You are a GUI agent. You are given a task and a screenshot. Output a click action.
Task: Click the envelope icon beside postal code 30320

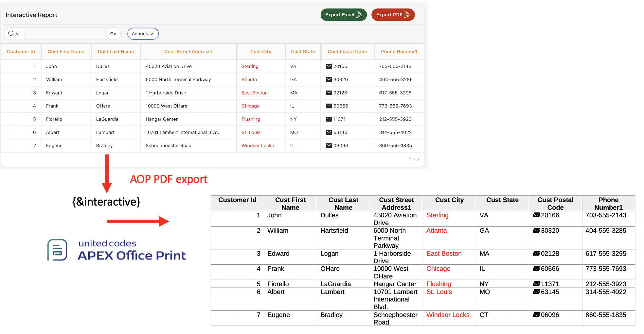tap(329, 79)
